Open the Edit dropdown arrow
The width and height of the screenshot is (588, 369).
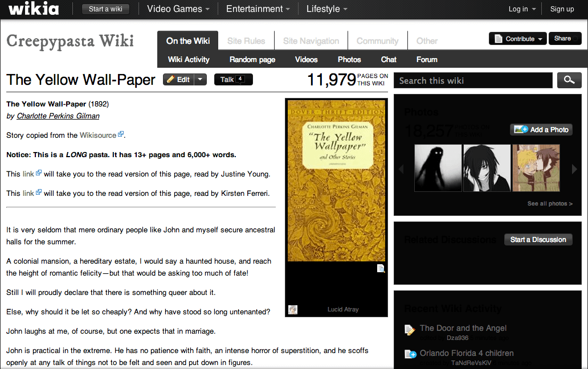point(200,79)
